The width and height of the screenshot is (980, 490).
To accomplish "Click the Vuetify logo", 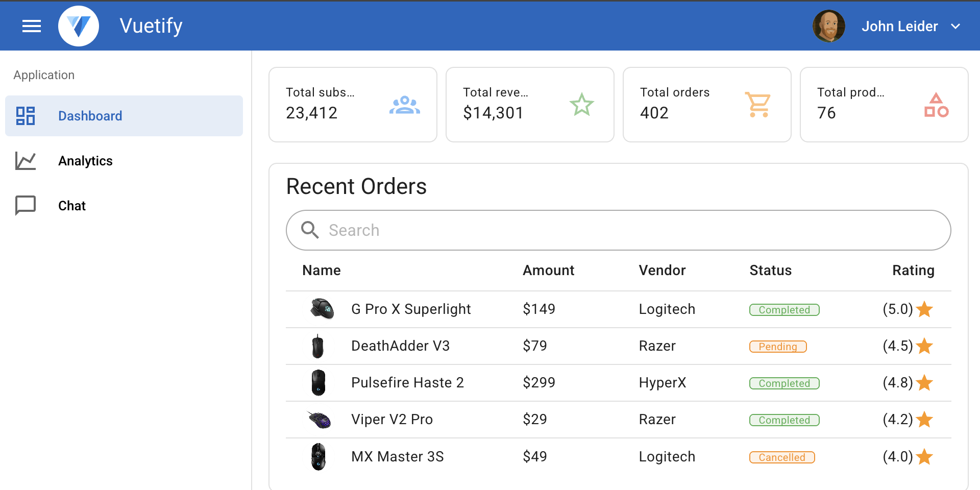I will click(x=79, y=26).
